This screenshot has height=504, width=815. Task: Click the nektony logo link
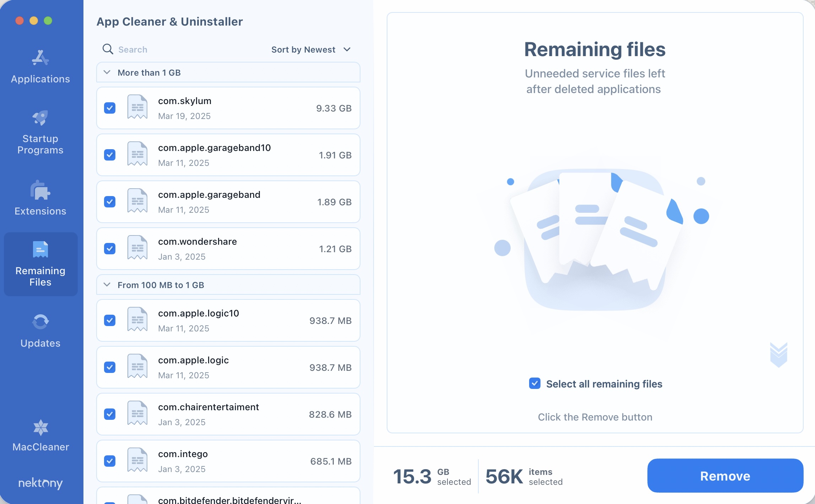pos(40,483)
